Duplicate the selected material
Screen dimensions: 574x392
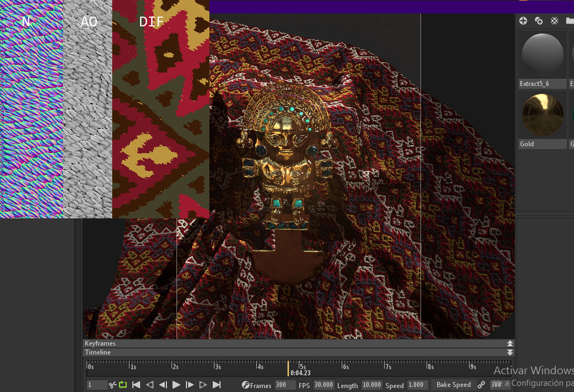538,21
